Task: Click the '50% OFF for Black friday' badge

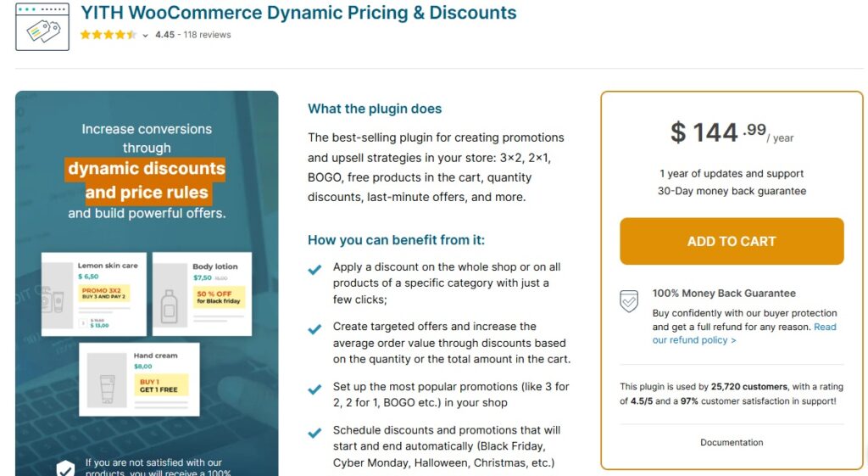Action: pos(219,296)
